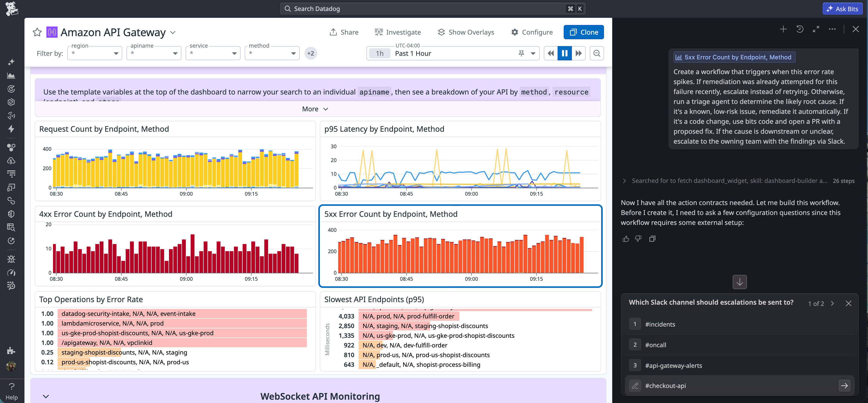Click the Share button
Viewport: 868px width, 403px height.
(344, 32)
